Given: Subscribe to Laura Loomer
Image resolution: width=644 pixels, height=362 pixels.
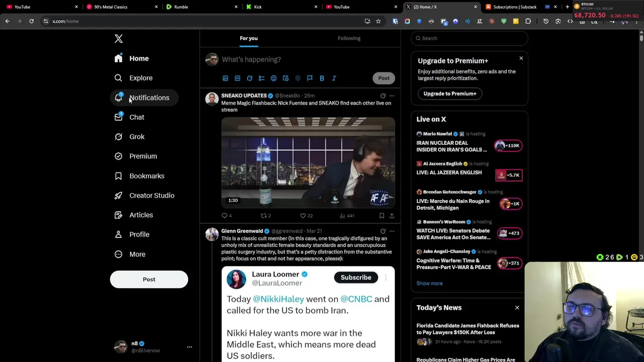Looking at the screenshot, I should [x=356, y=278].
